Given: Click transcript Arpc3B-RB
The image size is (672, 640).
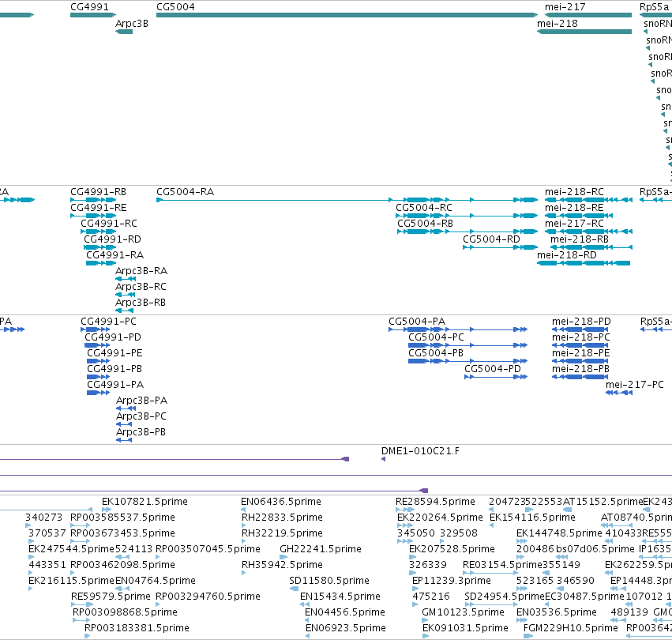Looking at the screenshot, I should 140,303.
